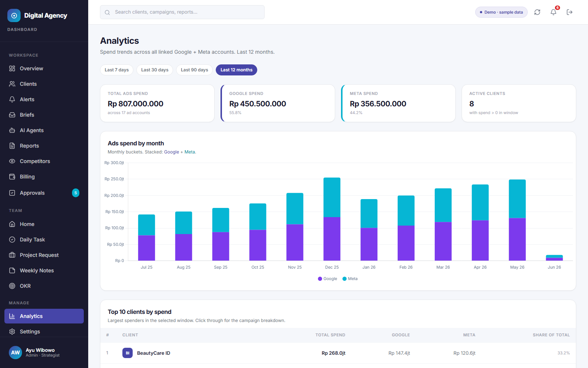This screenshot has width=588, height=368.
Task: Select Last 7 days range
Action: click(116, 70)
